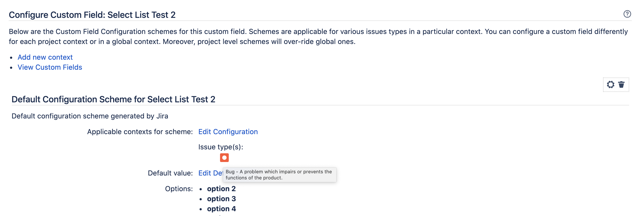Open the View Custom Fields link
Image resolution: width=644 pixels, height=216 pixels.
[x=50, y=67]
